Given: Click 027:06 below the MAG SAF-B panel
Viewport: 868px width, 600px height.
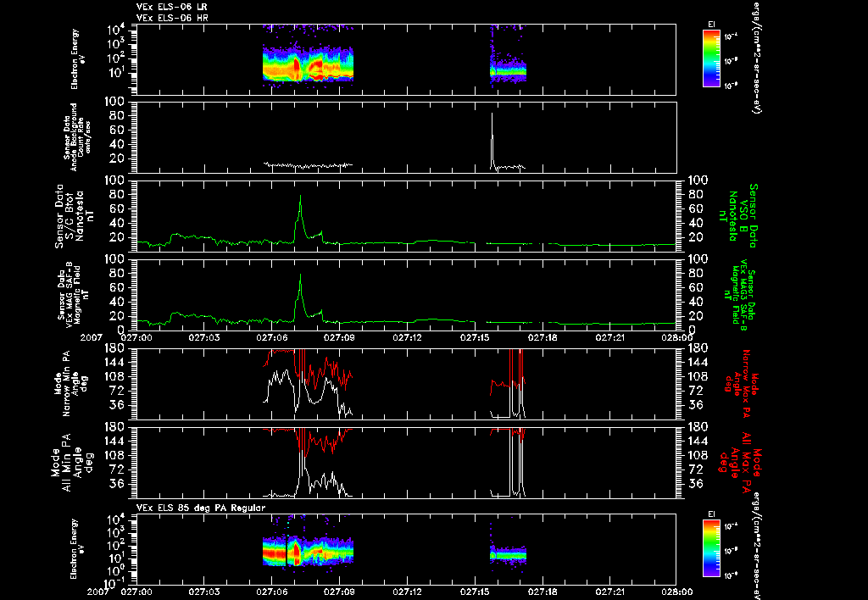Looking at the screenshot, I should 272,337.
